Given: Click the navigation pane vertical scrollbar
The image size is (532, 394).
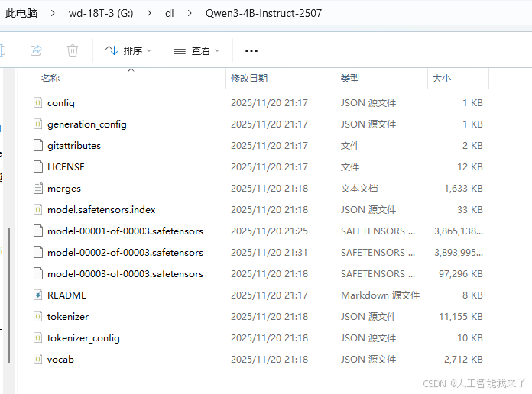Looking at the screenshot, I should coord(9,295).
